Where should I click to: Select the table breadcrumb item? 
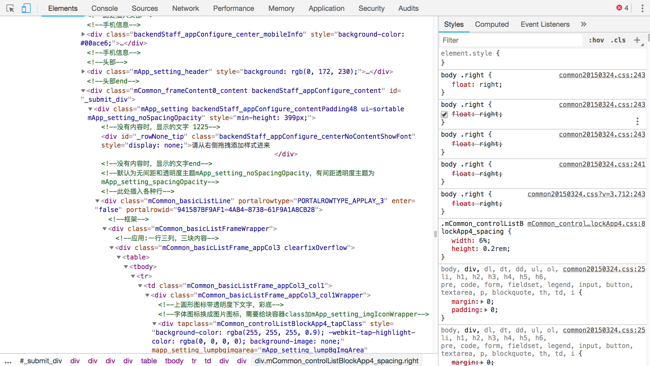click(148, 361)
